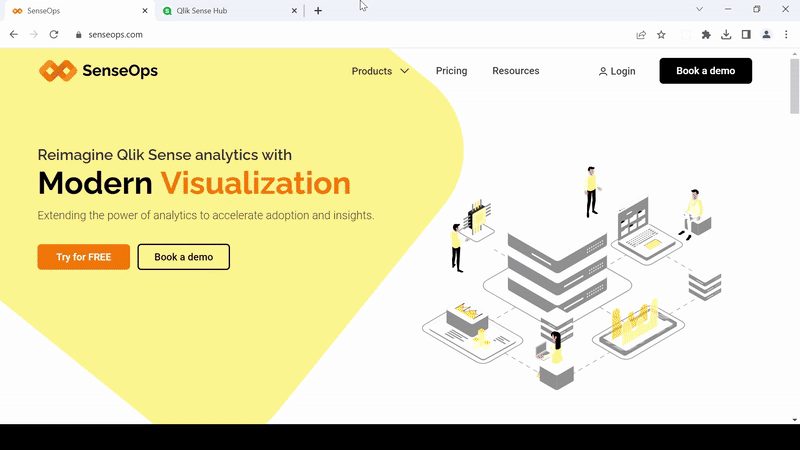
Task: Click the scrollbar down arrow
Action: click(x=794, y=419)
